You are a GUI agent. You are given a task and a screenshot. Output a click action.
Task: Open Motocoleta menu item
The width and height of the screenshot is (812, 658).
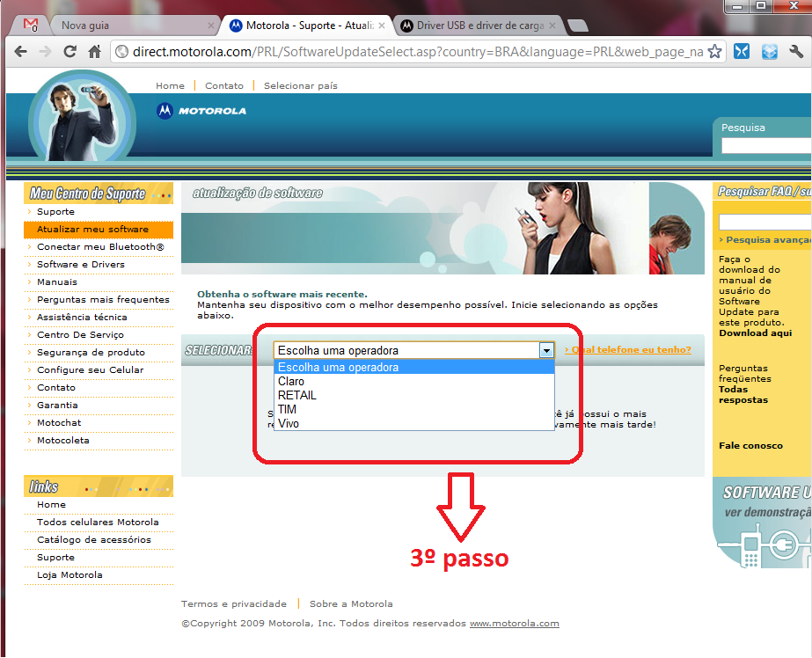coord(62,441)
